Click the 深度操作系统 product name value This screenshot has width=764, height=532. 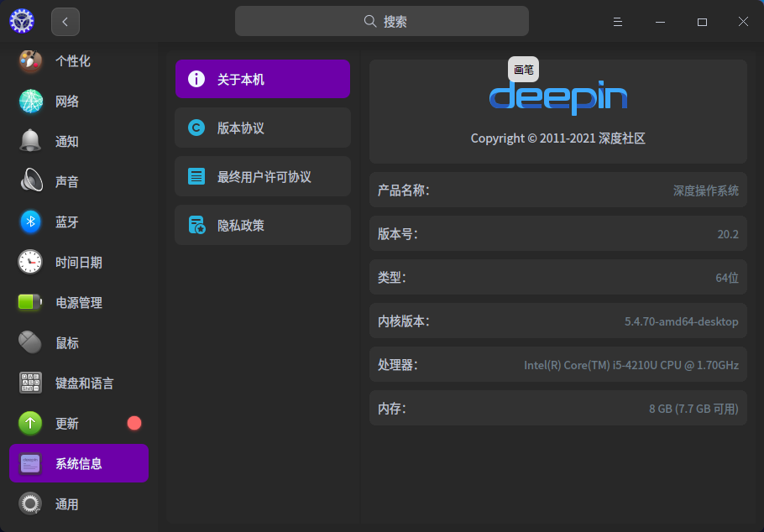705,190
